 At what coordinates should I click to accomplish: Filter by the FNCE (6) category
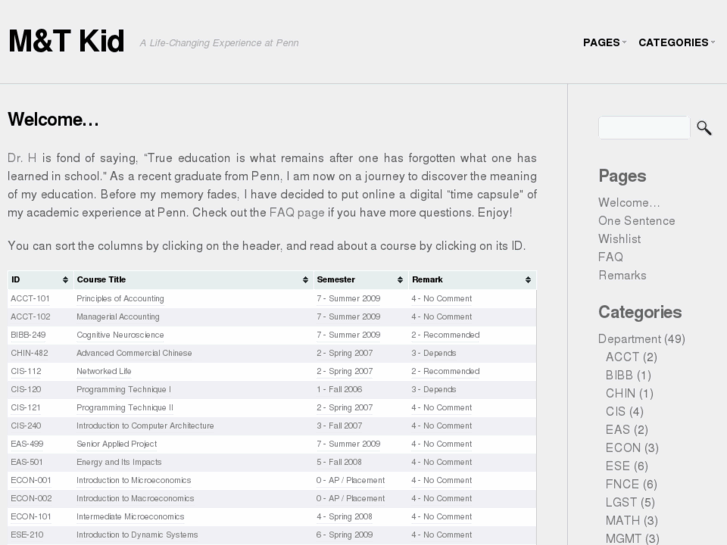(631, 484)
